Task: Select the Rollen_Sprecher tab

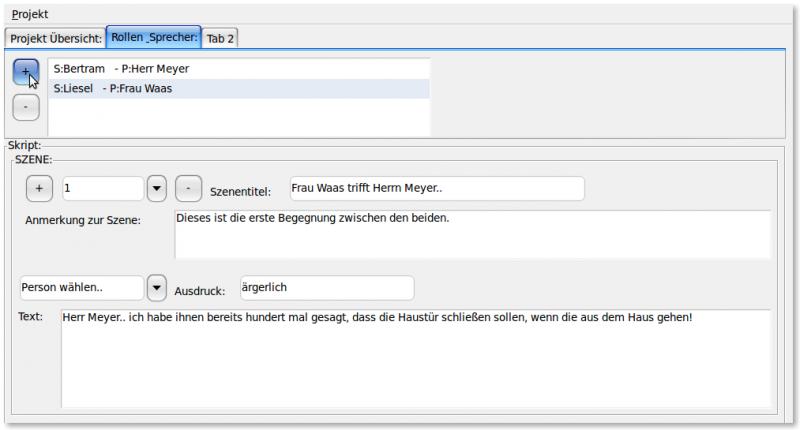Action: (x=154, y=38)
